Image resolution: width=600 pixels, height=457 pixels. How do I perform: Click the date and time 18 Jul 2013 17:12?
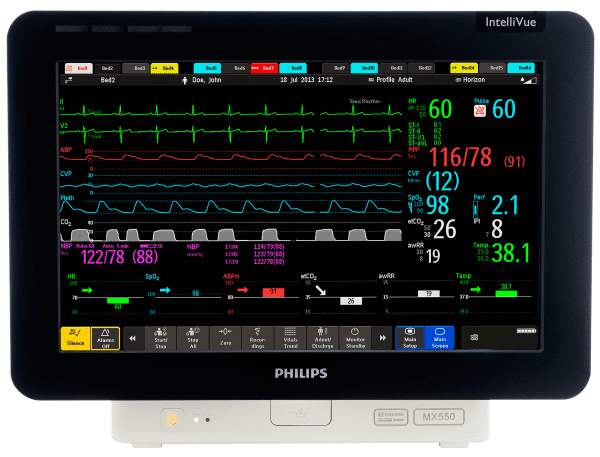(x=307, y=80)
